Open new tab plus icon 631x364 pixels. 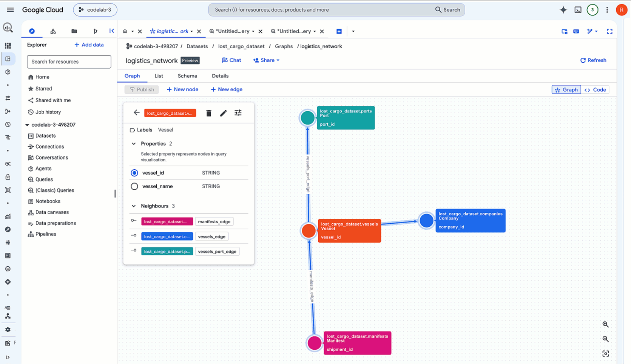[x=339, y=31]
